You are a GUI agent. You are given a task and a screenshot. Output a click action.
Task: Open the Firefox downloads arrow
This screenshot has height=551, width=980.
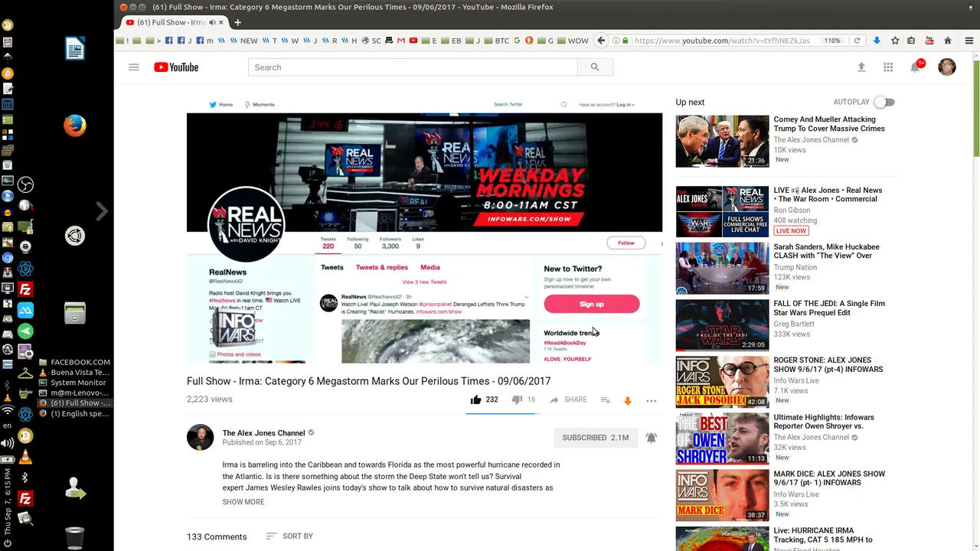[x=877, y=41]
